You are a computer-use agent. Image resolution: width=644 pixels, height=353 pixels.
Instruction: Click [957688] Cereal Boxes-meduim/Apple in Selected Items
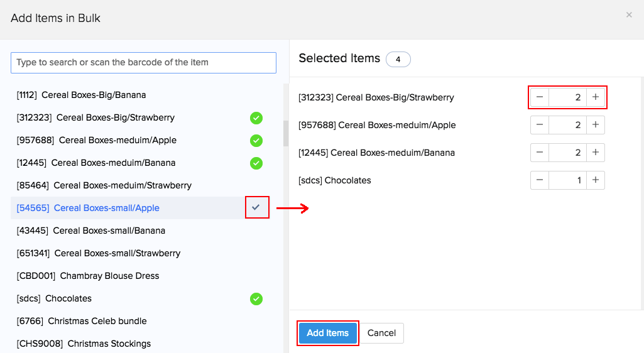pyautogui.click(x=377, y=125)
